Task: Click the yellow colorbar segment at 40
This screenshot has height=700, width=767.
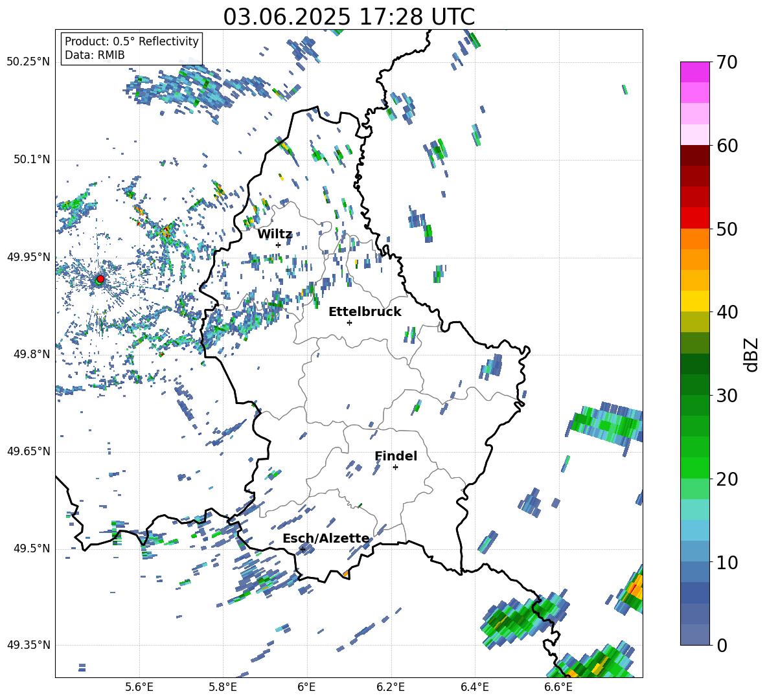Action: tap(694, 301)
